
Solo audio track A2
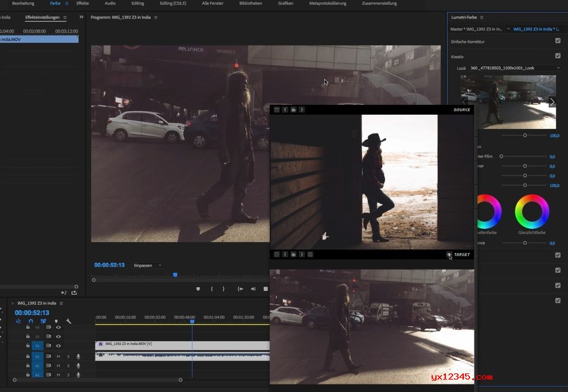(68, 365)
